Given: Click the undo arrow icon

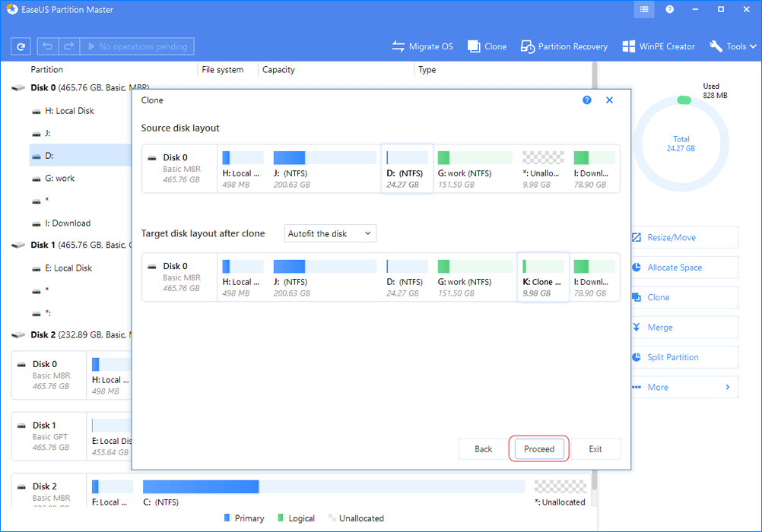Looking at the screenshot, I should 48,46.
